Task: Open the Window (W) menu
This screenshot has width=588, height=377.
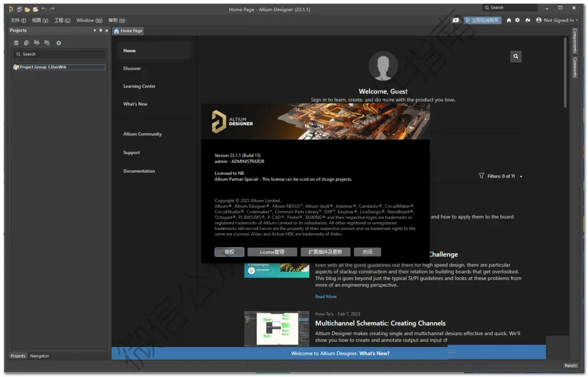Action: [x=89, y=20]
